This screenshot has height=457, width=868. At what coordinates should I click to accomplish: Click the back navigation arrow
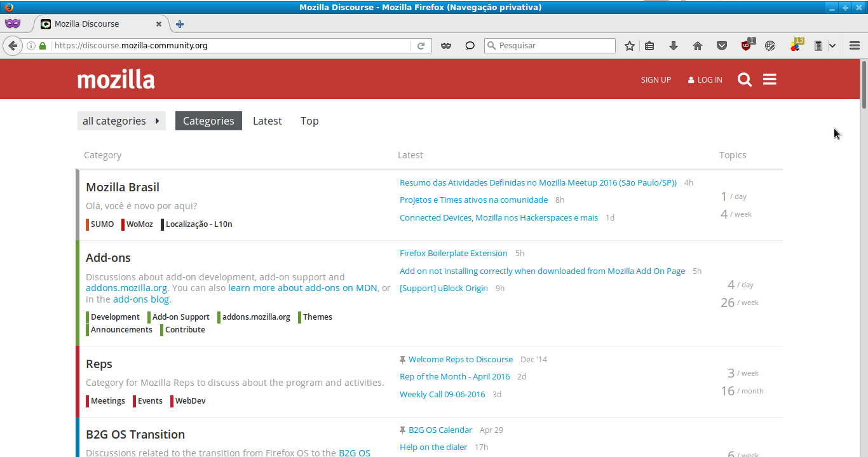(x=12, y=46)
